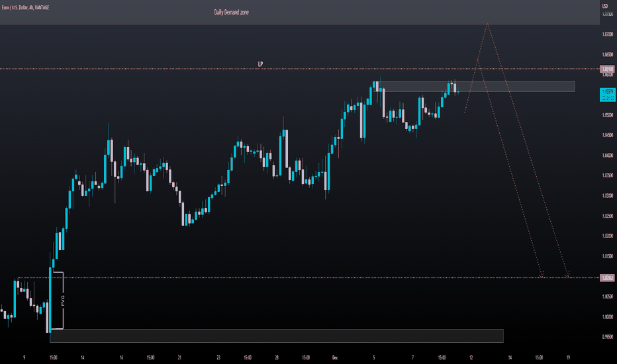Viewport: 617px width, 364px height.
Task: Click the 1.02500 price axis label
Action: coord(608,216)
